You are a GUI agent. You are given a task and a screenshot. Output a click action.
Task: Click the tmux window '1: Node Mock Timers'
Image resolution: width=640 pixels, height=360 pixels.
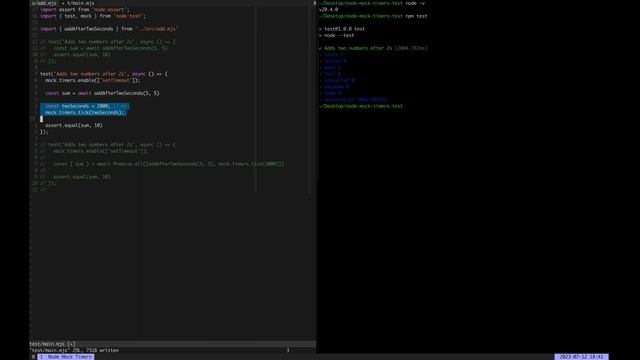[x=66, y=357]
